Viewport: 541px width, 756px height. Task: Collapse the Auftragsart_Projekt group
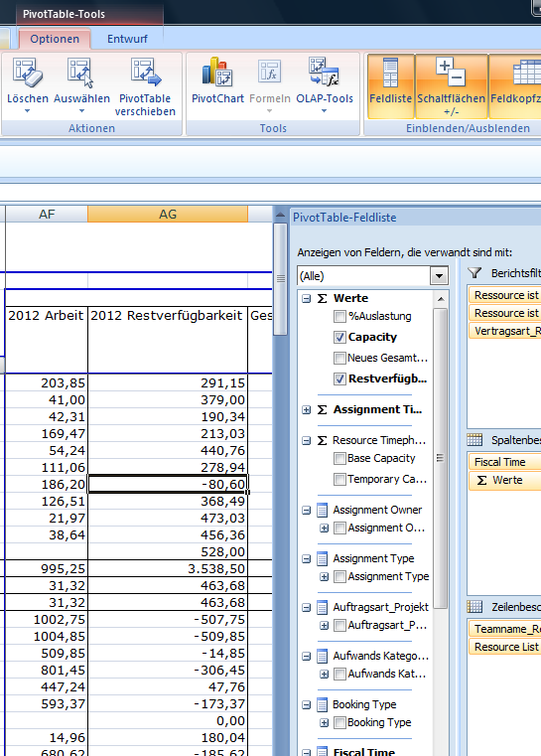[x=307, y=608]
